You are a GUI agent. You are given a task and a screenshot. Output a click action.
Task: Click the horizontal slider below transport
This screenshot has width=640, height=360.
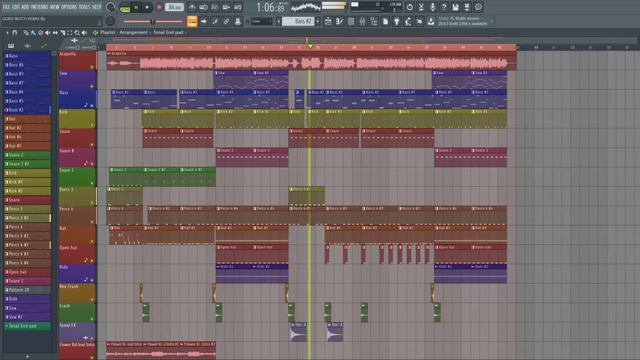[x=153, y=21]
